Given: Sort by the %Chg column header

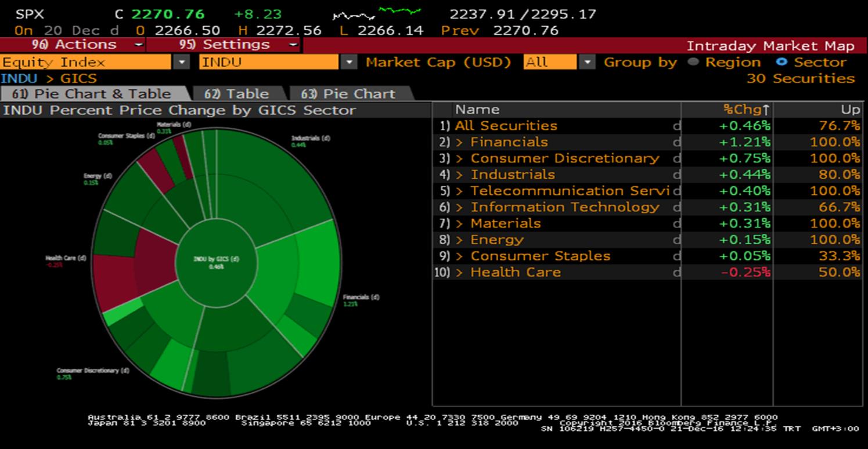Looking at the screenshot, I should click(747, 110).
